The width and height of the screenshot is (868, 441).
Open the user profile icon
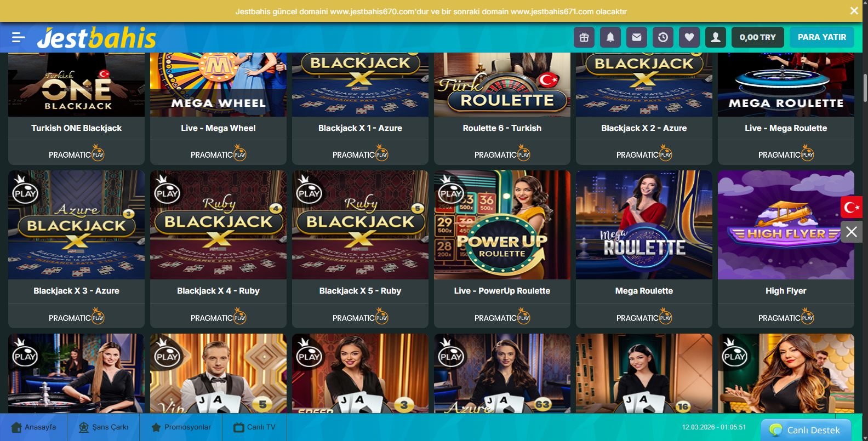pos(716,37)
